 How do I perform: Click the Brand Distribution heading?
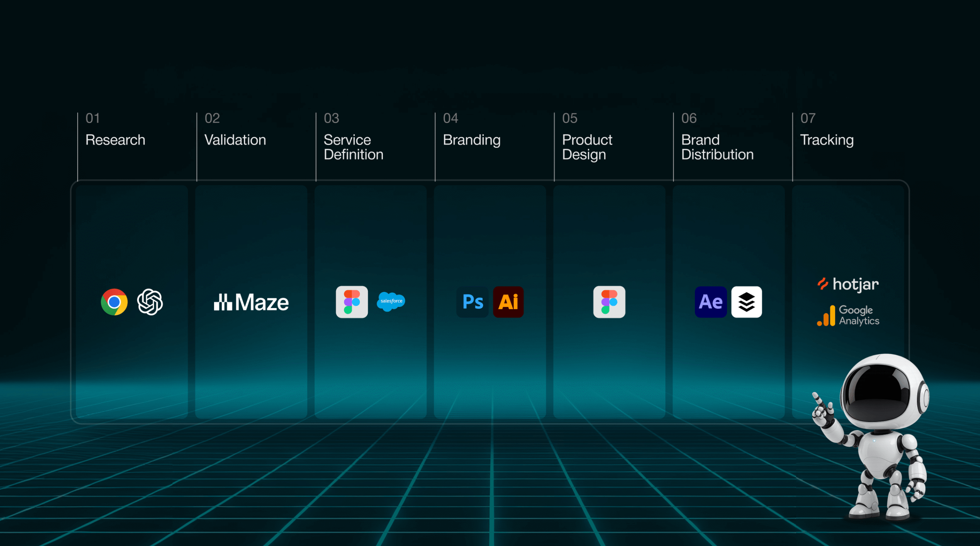pos(717,147)
